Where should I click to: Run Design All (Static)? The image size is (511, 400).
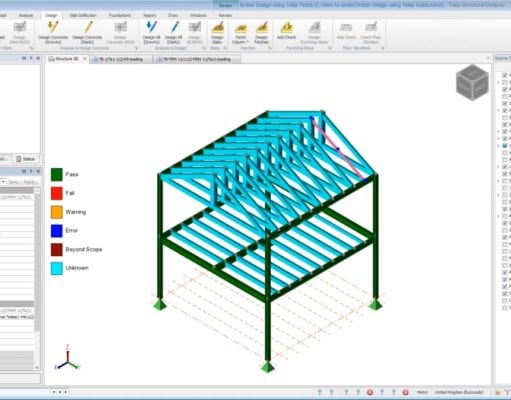(173, 32)
